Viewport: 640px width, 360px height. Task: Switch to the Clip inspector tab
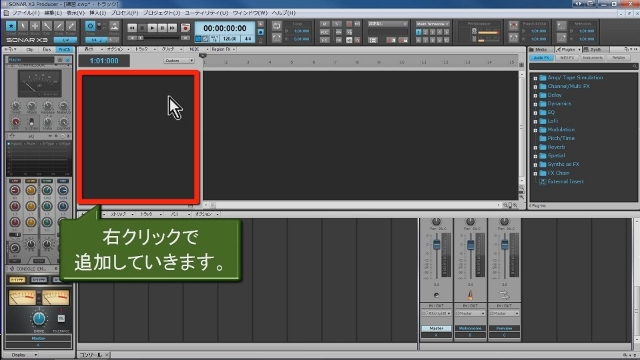pos(30,49)
